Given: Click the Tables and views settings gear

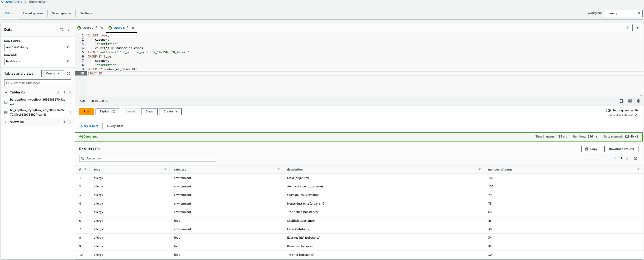Looking at the screenshot, I should [x=68, y=73].
